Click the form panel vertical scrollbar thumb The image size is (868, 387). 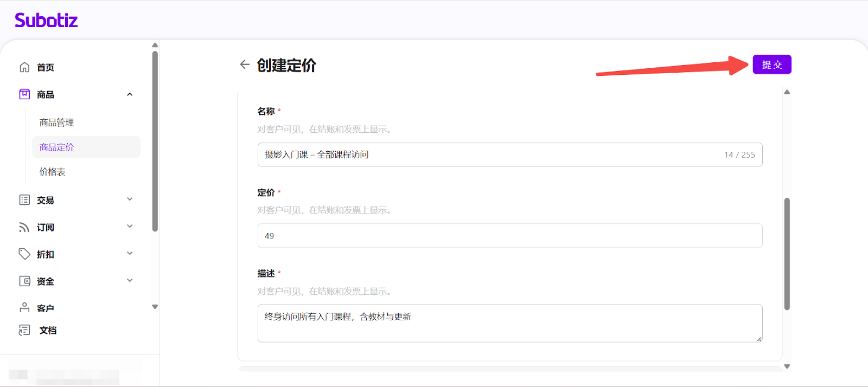pos(787,254)
